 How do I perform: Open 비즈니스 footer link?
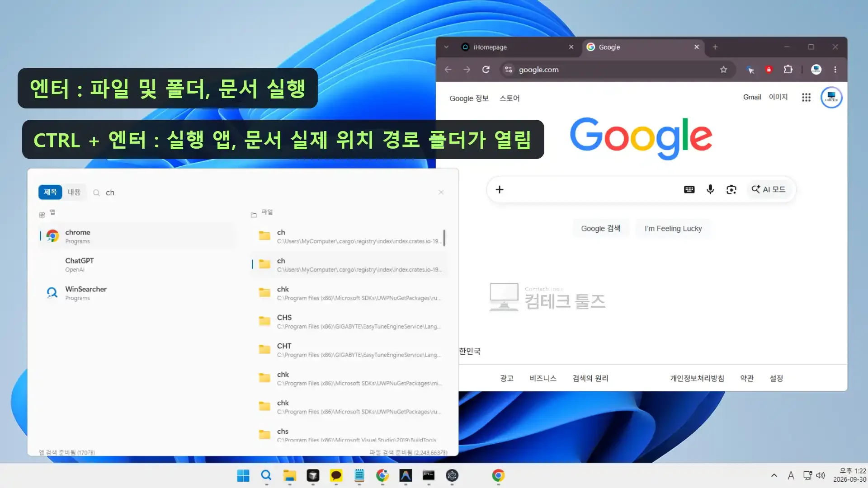pyautogui.click(x=543, y=378)
